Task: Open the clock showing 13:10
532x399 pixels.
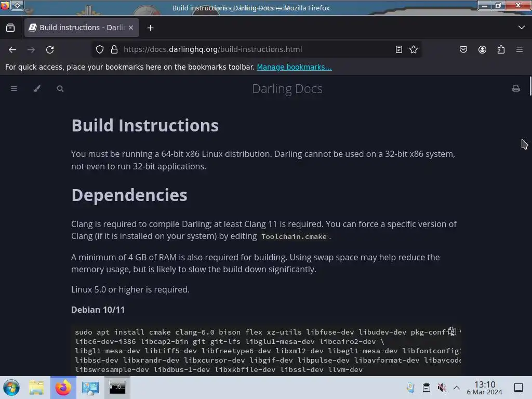Action: click(485, 388)
